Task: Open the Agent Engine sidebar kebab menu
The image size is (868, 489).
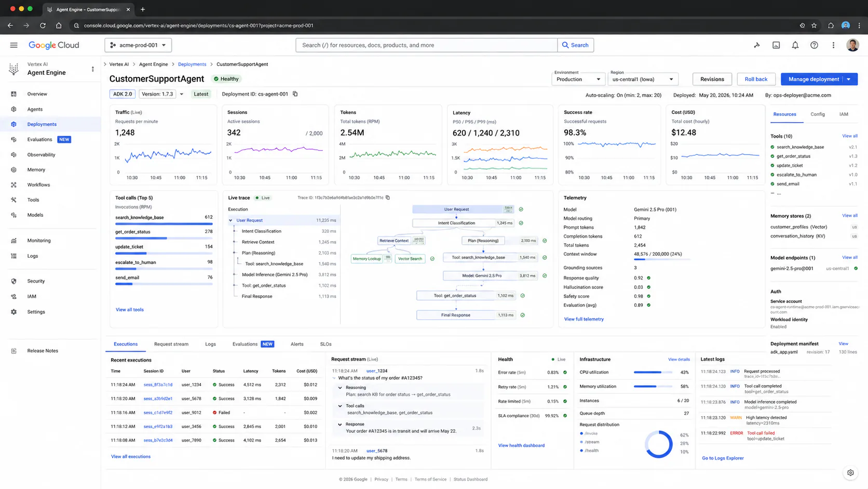Action: [93, 69]
